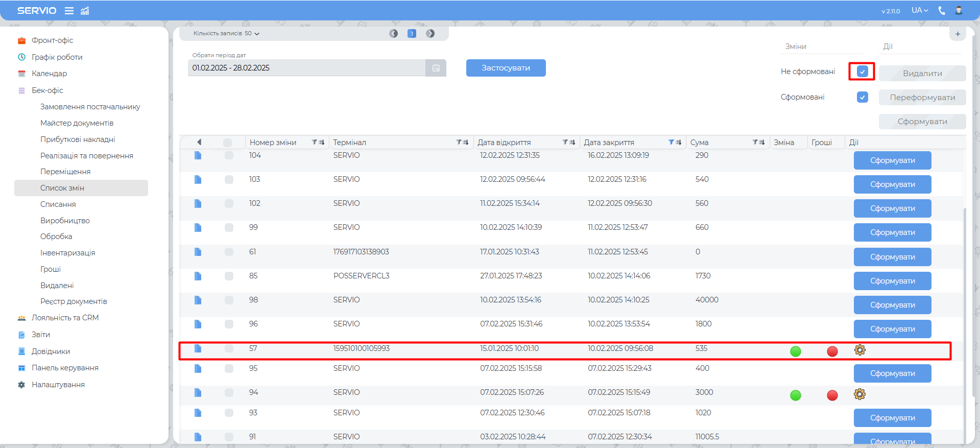Expand the UA language selector
The image size is (980, 448).
point(919,11)
